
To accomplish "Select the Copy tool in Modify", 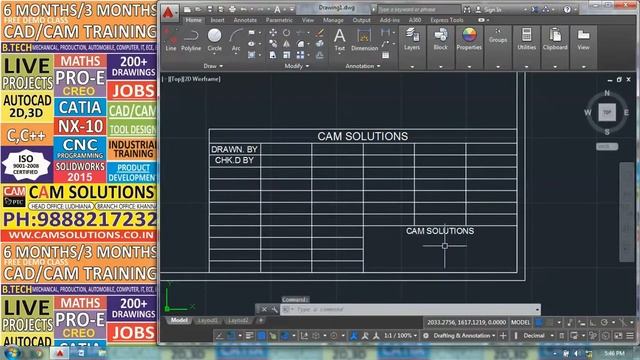I will [273, 44].
